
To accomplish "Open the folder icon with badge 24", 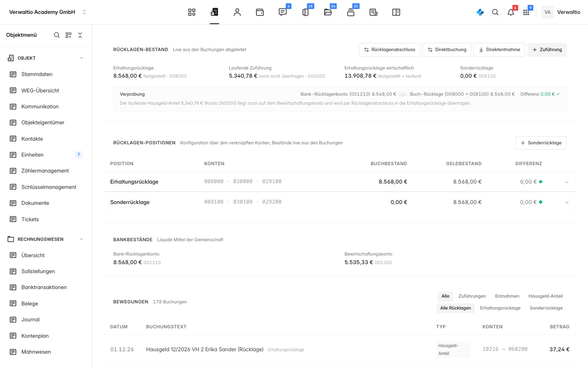I will tap(328, 12).
